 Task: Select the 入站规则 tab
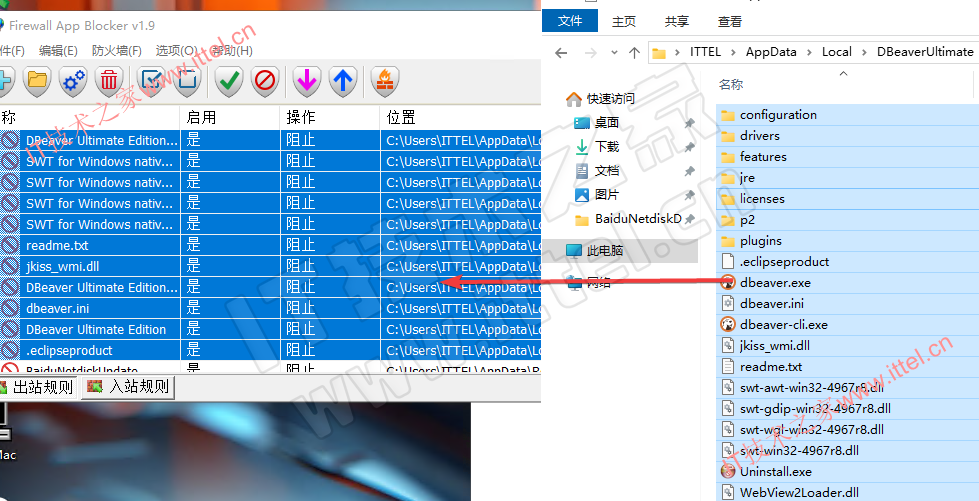[x=128, y=387]
